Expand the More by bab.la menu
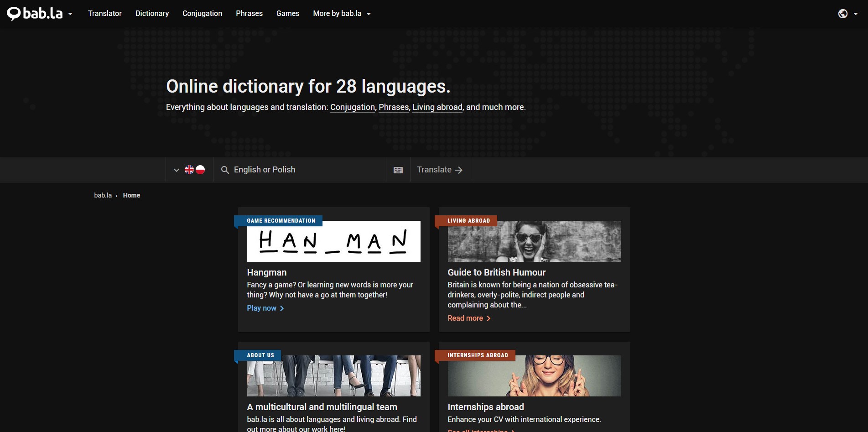The image size is (868, 432). [x=342, y=14]
